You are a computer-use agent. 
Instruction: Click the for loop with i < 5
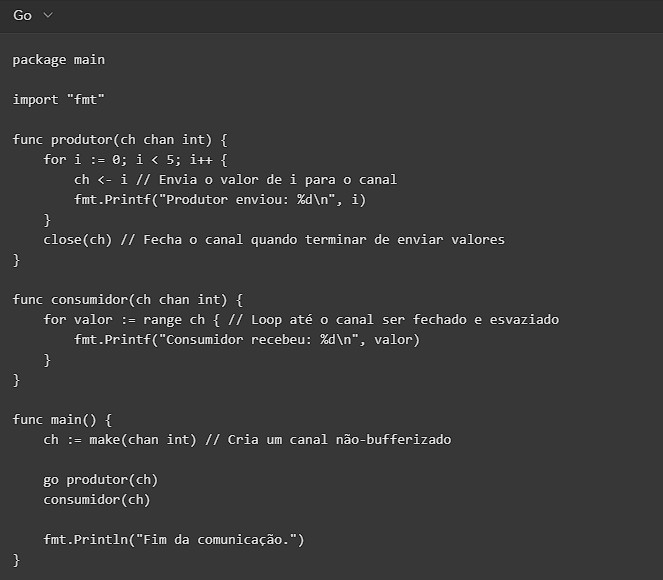coord(135,160)
